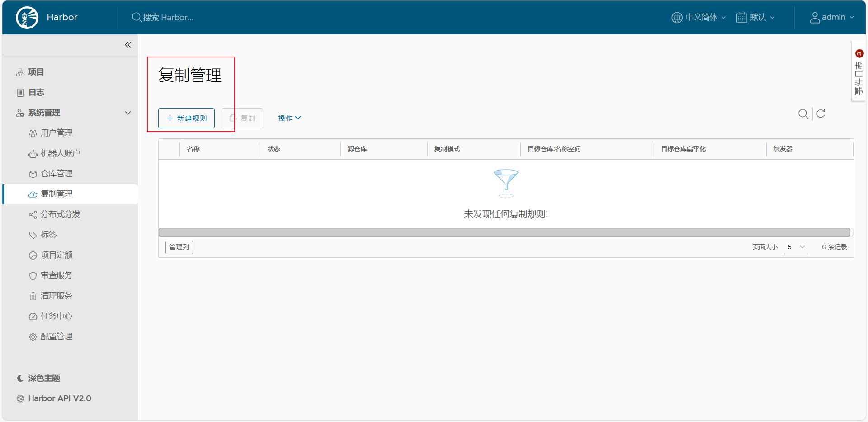Toggle the 深色主题 dark theme
868x422 pixels.
[x=38, y=378]
